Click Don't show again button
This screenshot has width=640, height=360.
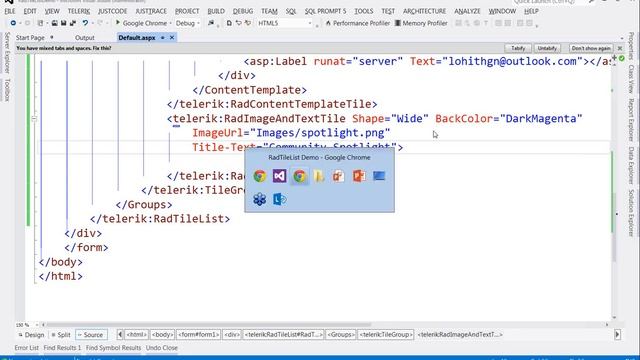point(591,48)
